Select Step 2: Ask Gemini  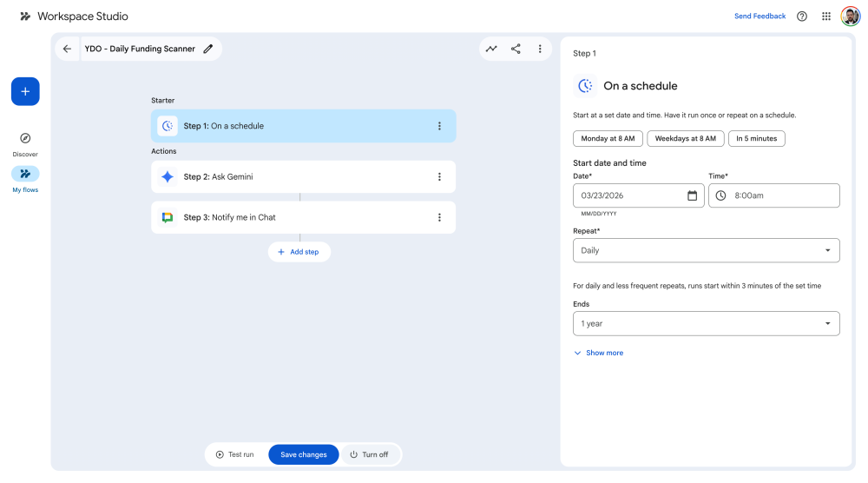pos(303,176)
